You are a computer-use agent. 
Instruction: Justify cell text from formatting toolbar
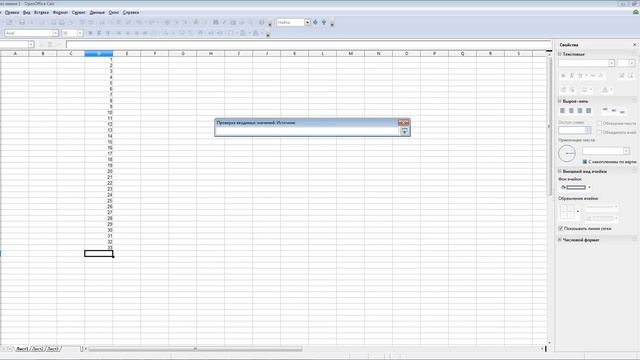[145, 33]
